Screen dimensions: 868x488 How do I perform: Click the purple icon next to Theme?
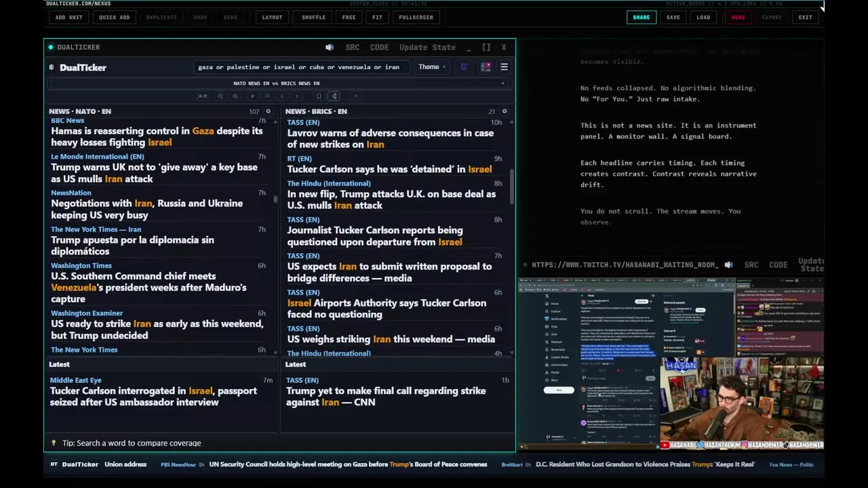pyautogui.click(x=464, y=67)
